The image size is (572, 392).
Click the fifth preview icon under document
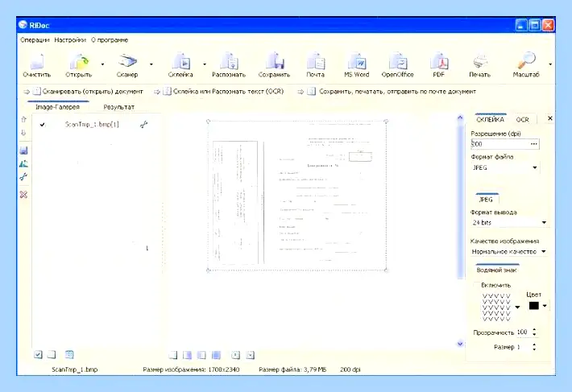236,355
